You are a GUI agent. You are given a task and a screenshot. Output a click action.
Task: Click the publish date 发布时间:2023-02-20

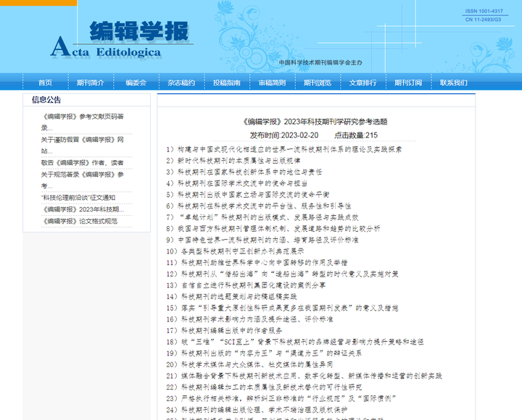284,135
